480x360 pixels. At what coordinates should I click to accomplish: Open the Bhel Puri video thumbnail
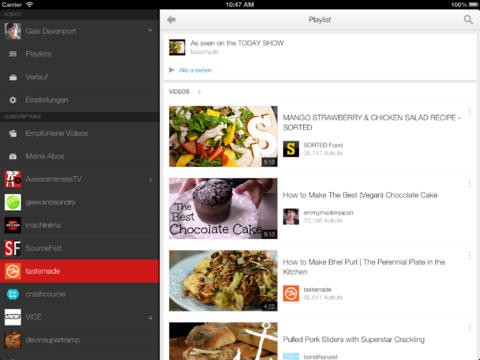(223, 281)
